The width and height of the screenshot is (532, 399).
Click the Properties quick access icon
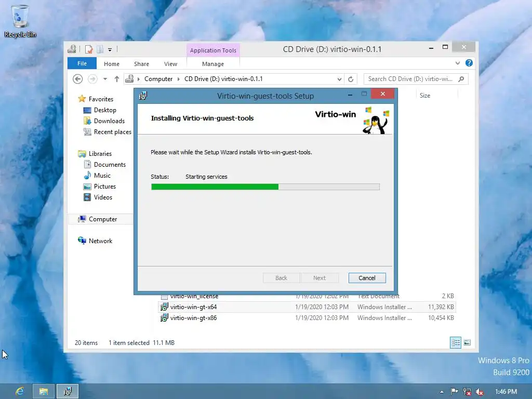[x=89, y=49]
